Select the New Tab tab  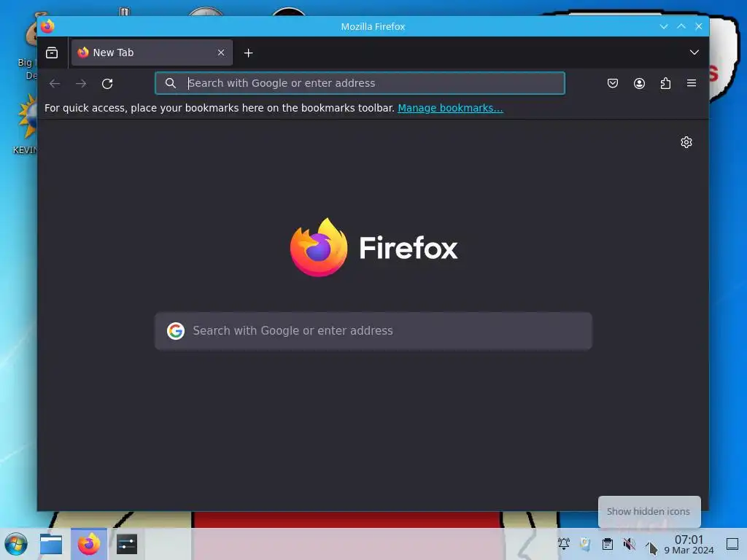(x=152, y=52)
